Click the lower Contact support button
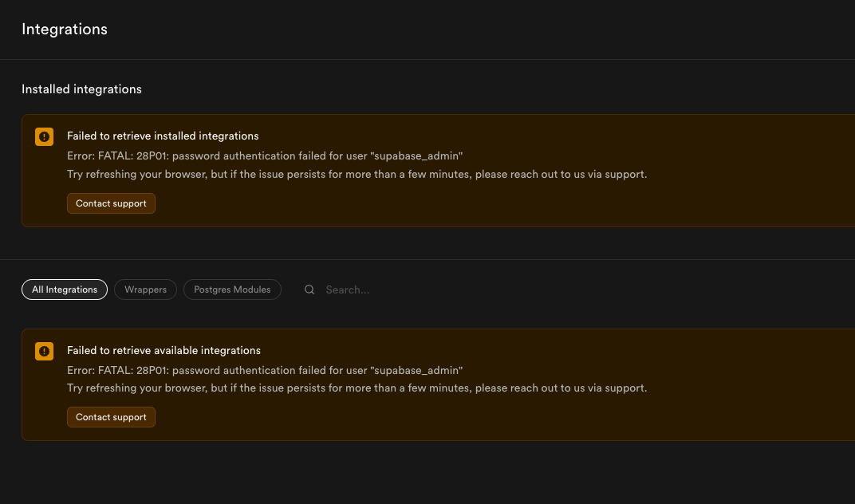The height and width of the screenshot is (504, 855). 111,417
